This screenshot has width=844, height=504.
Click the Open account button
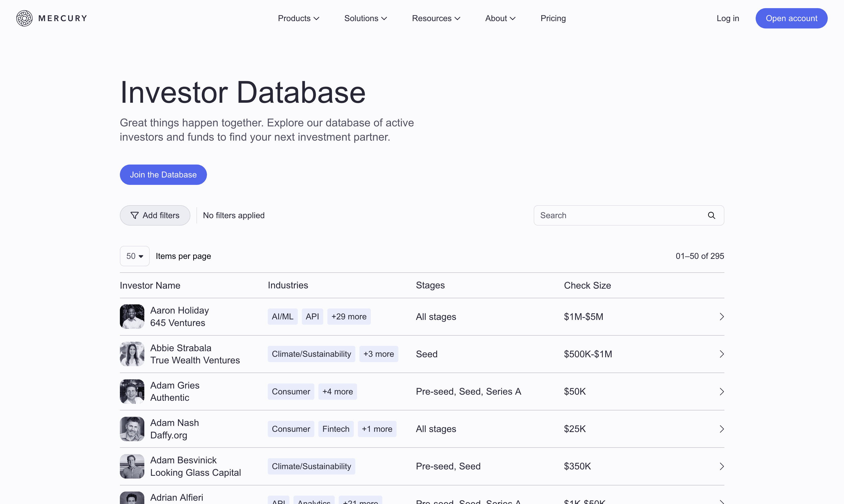pos(791,18)
